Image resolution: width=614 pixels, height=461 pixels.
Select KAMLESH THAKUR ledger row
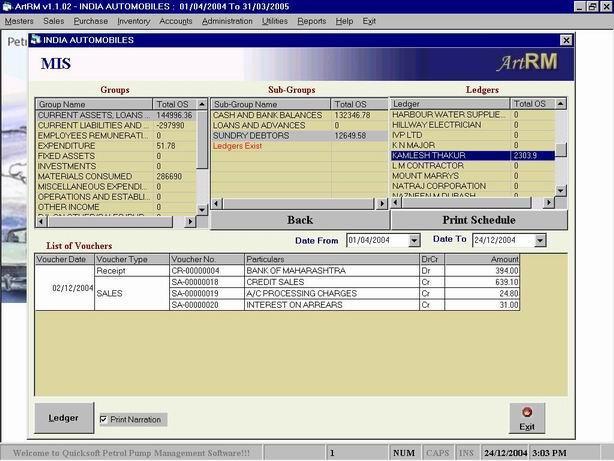473,155
